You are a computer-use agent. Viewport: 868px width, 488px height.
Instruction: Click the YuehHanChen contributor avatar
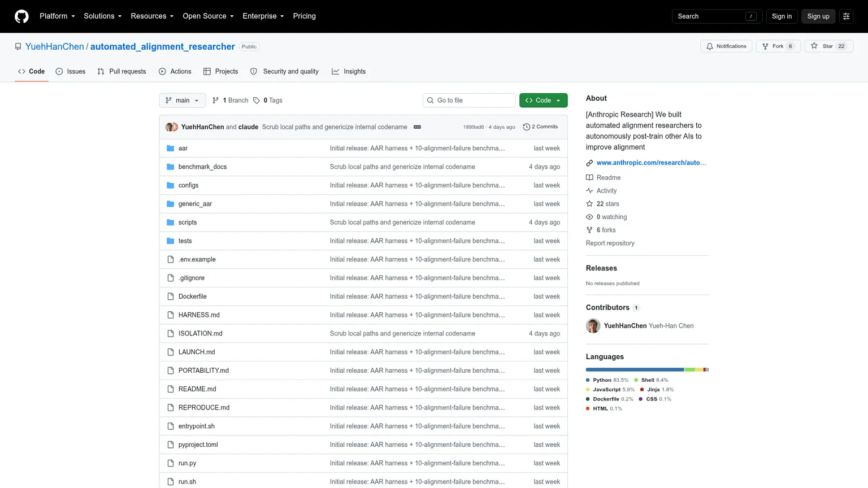click(x=593, y=326)
